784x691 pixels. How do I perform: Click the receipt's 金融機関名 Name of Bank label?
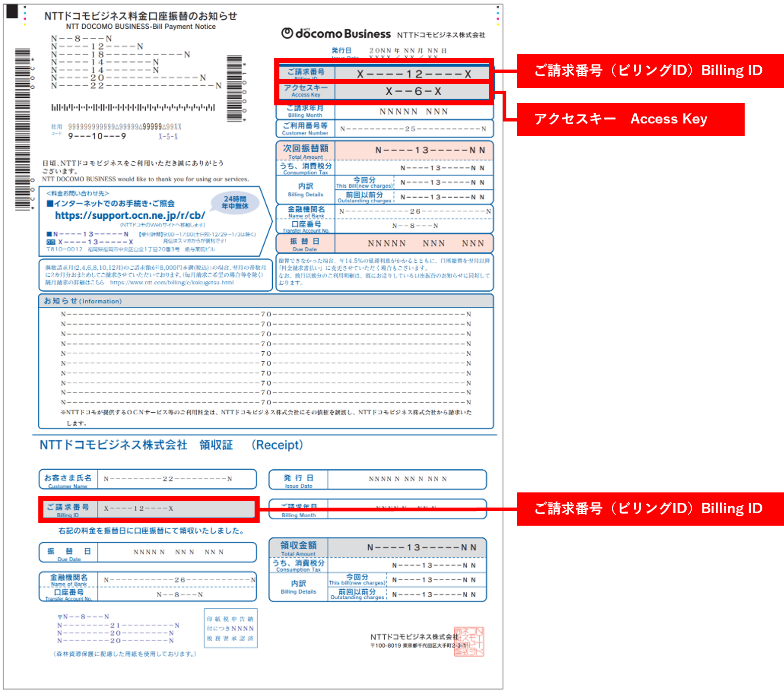69,580
